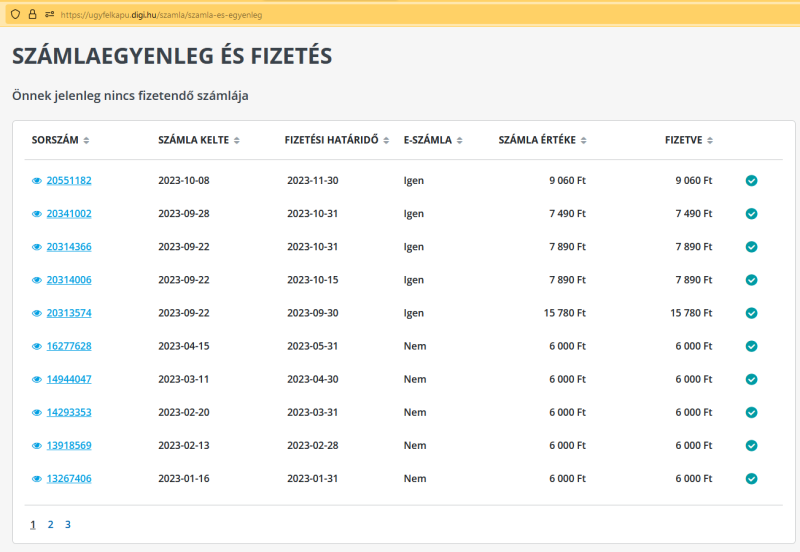The image size is (800, 552).
Task: Click the eye icon beside invoice 13267406
Action: (37, 479)
